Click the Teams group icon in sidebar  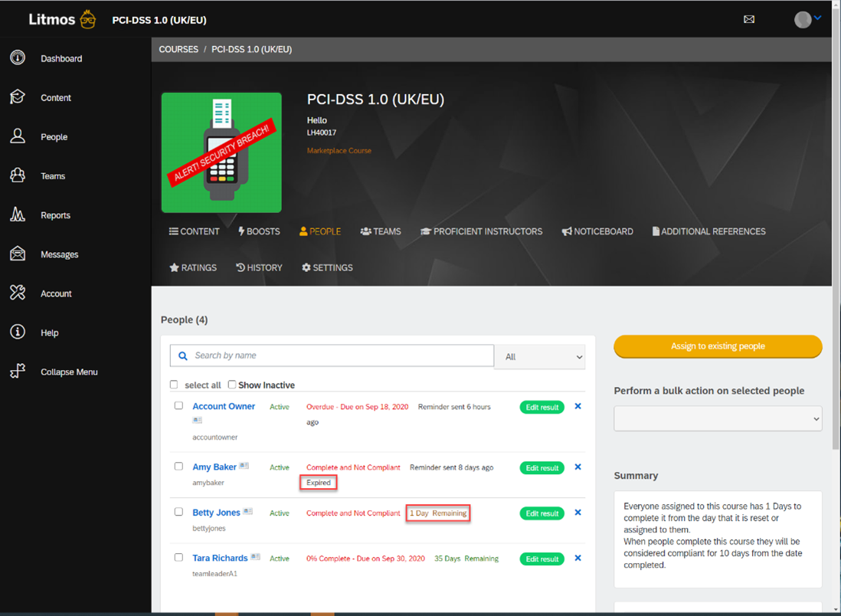point(18,175)
